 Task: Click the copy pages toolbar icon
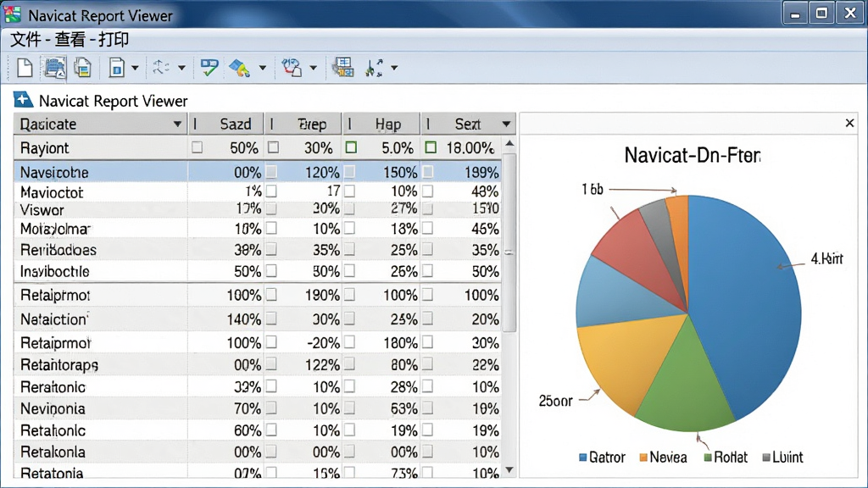[82, 68]
